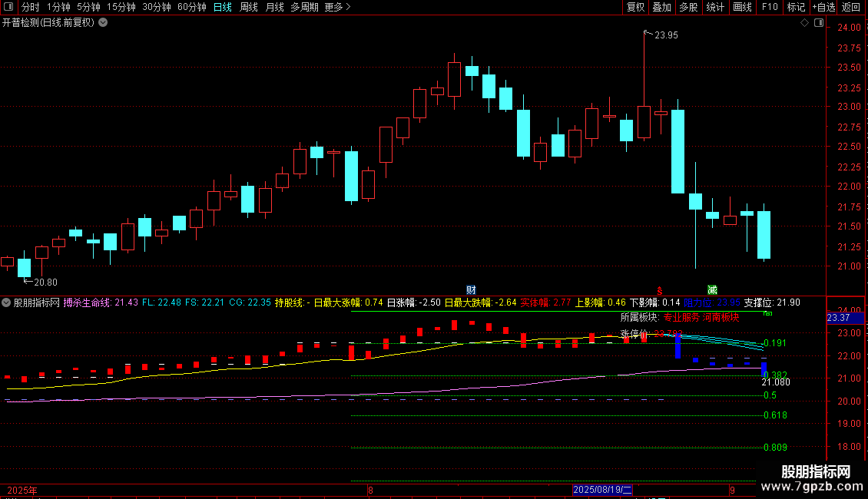Expand the 开普检测 indicator dropdown arrow
The image size is (868, 499).
coord(103,23)
